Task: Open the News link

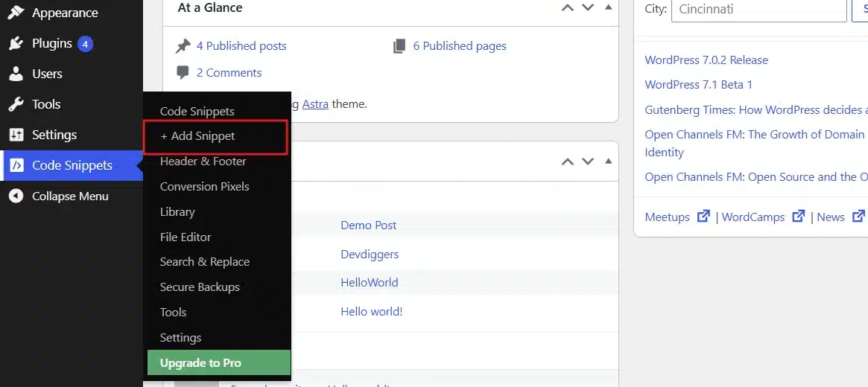Action: 831,217
